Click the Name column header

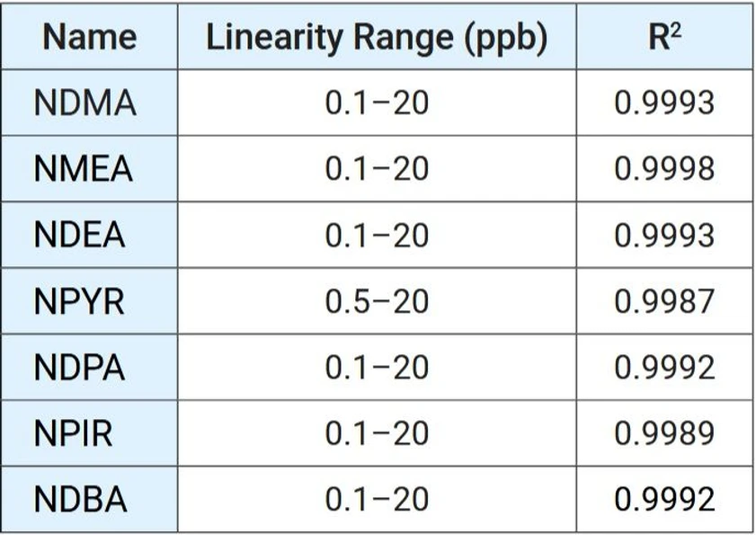tap(90, 37)
